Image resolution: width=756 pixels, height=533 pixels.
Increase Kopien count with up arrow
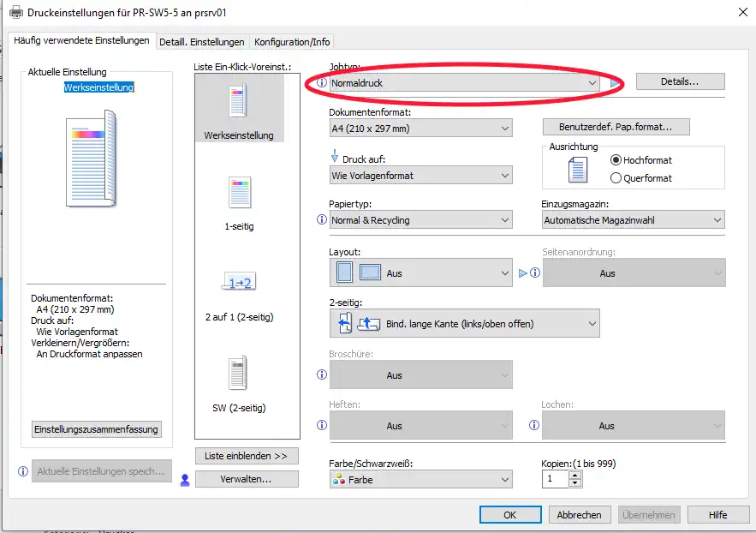point(574,475)
